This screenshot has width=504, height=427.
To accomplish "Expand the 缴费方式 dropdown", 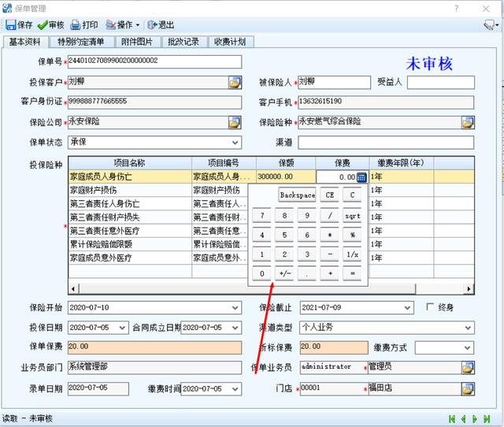I will [467, 347].
